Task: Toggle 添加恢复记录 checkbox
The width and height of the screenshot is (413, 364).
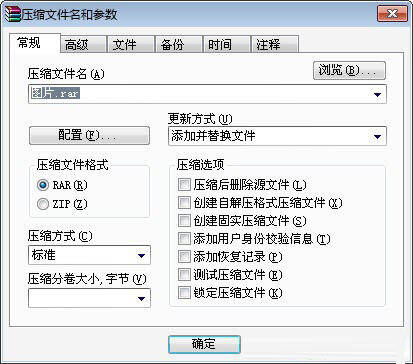Action: pos(184,257)
